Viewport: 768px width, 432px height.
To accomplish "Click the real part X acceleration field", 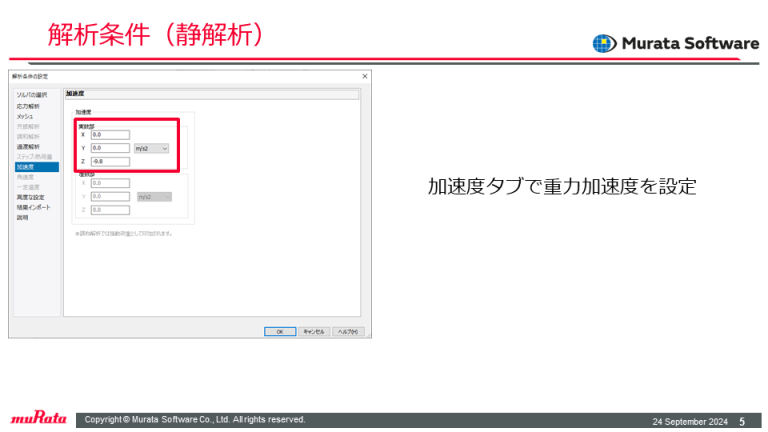I will 109,134.
